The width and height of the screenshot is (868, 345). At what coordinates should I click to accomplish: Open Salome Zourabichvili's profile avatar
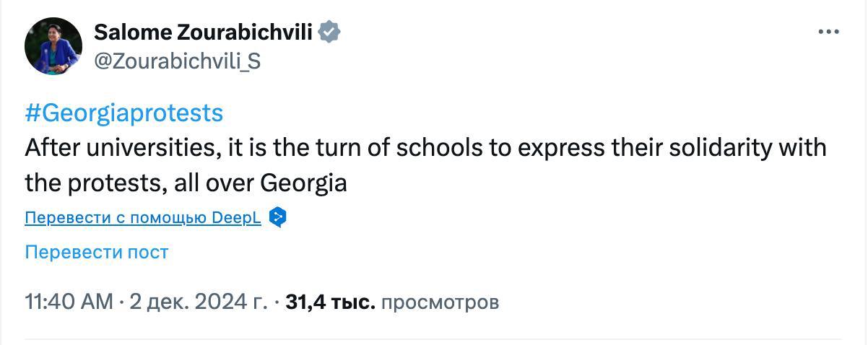[x=53, y=46]
